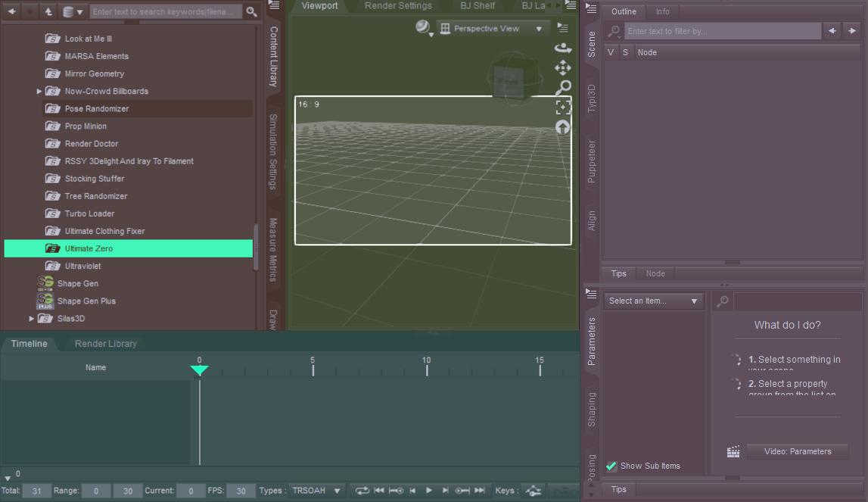Click the V visibility column header
The width and height of the screenshot is (868, 502).
611,52
